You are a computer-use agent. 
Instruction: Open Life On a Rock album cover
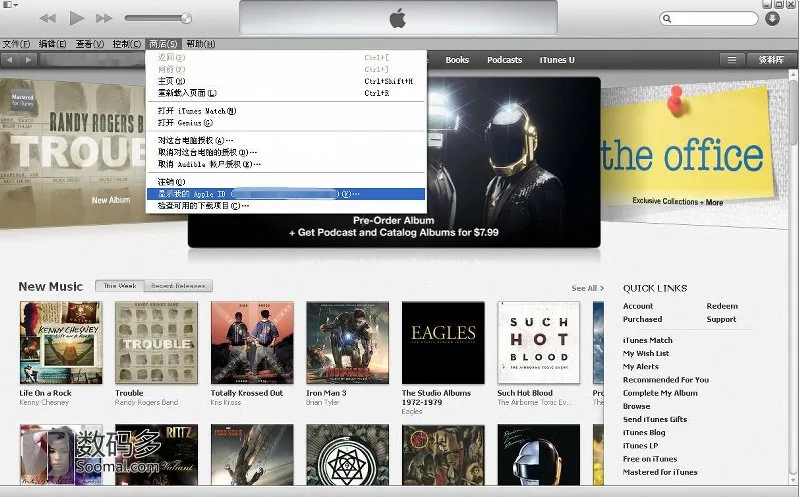click(61, 342)
